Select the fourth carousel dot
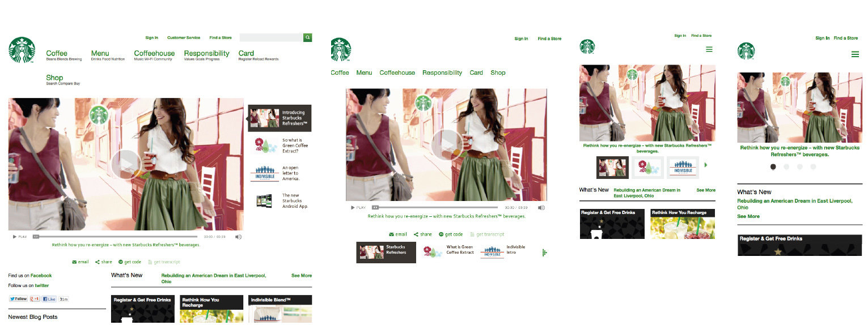This screenshot has width=868, height=325. click(813, 166)
